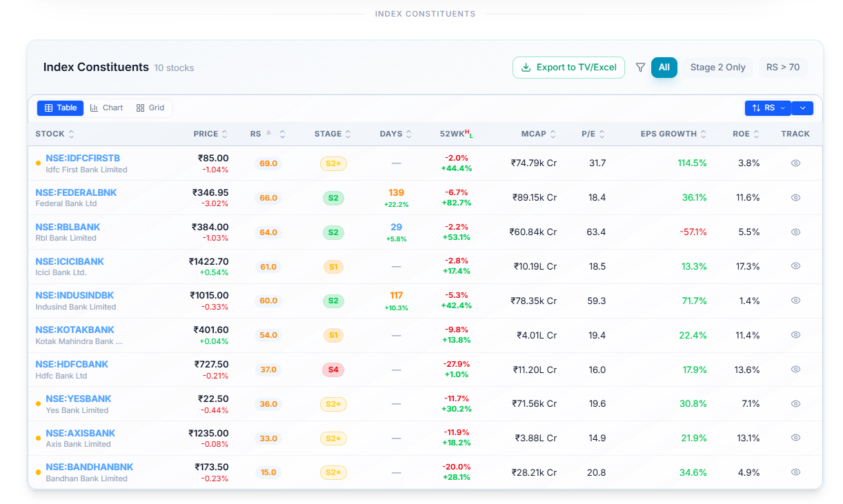This screenshot has width=843, height=504.
Task: Toggle track eye for ICICIBANK row
Action: click(795, 266)
